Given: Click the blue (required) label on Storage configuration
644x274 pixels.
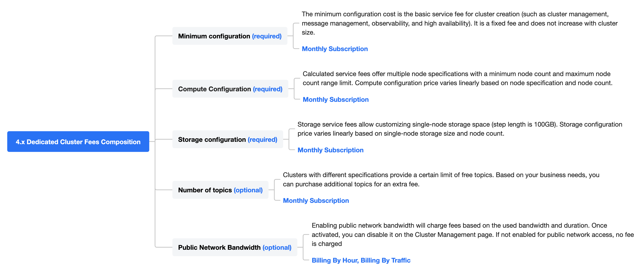Looking at the screenshot, I should tap(262, 139).
